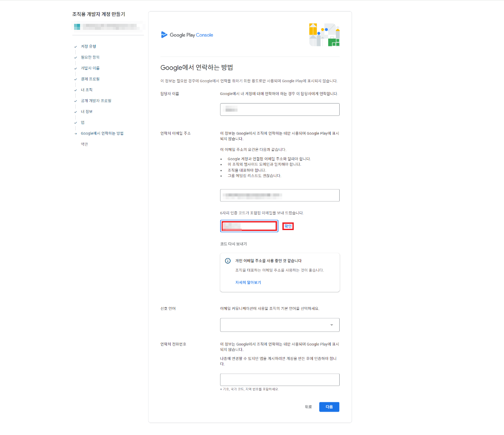Click the info icon in the personal email notice

228,261
